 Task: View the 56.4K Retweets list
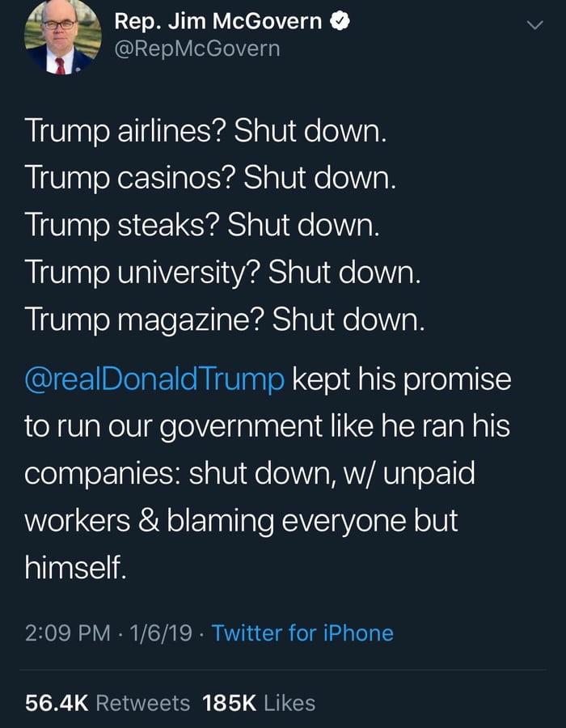click(x=108, y=703)
